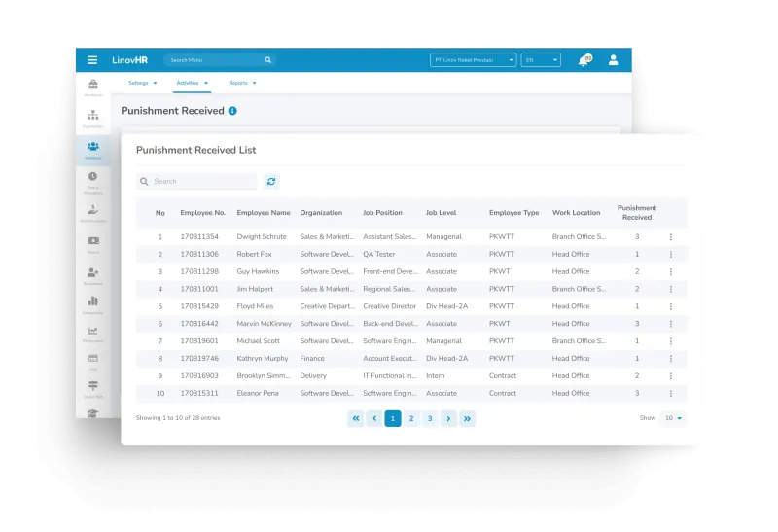778x532 pixels.
Task: Open the hamburger menu next to LinovHR
Action: coord(92,60)
